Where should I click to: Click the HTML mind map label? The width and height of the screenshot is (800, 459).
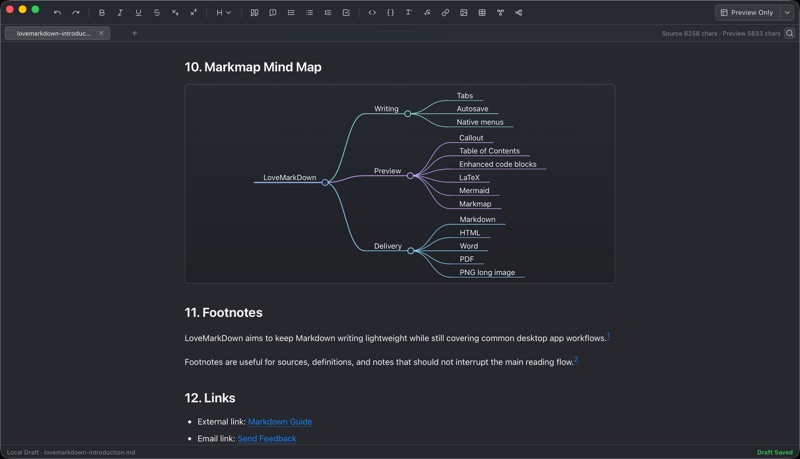coord(470,233)
